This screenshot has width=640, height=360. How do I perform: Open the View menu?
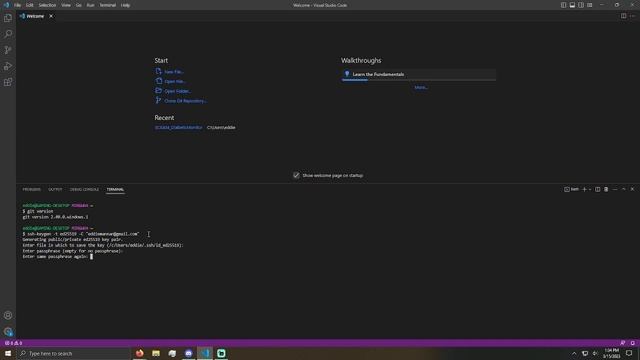pyautogui.click(x=66, y=5)
